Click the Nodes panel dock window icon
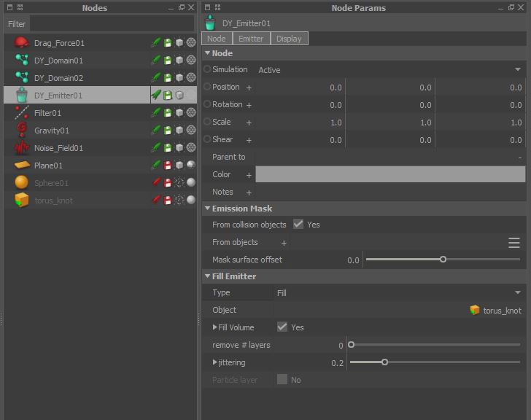The image size is (531, 420). (x=9, y=7)
